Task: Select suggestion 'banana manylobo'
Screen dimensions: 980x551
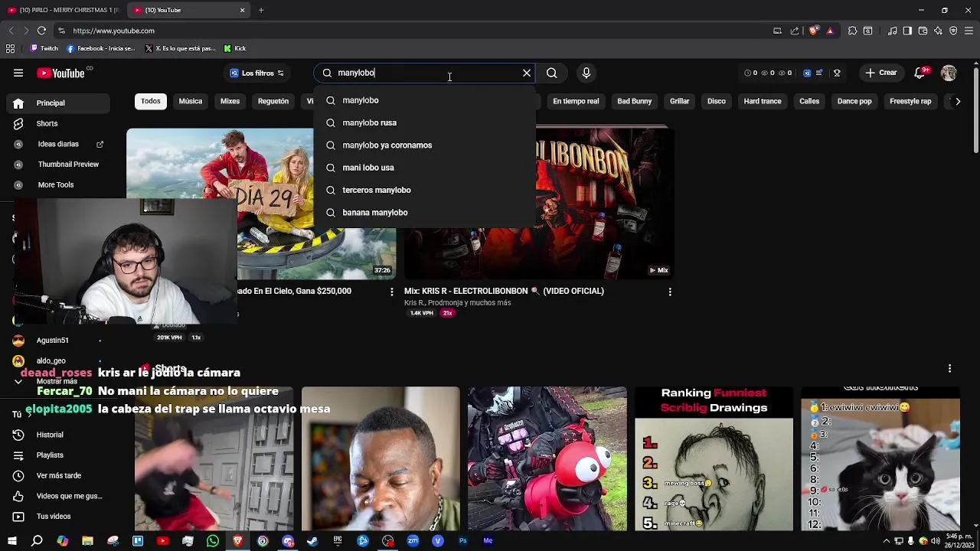Action: 425,212
